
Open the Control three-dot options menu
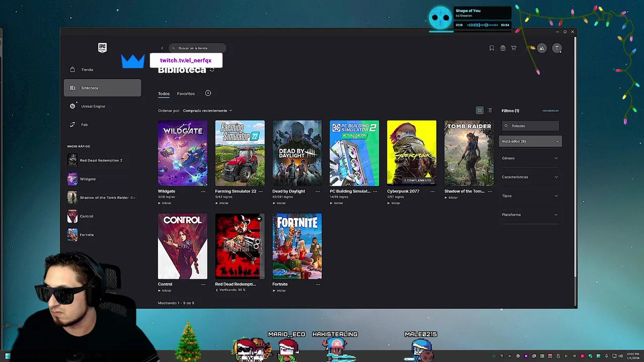[x=203, y=285]
